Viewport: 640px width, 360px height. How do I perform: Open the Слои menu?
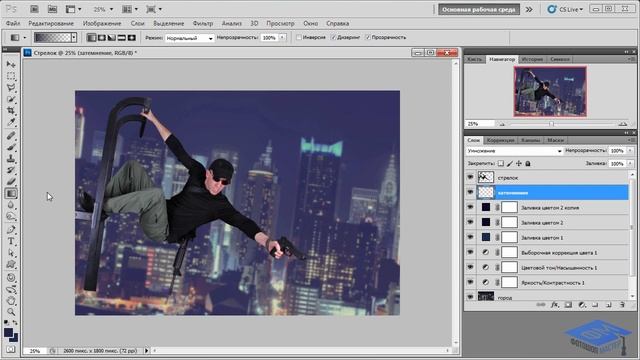[138, 24]
